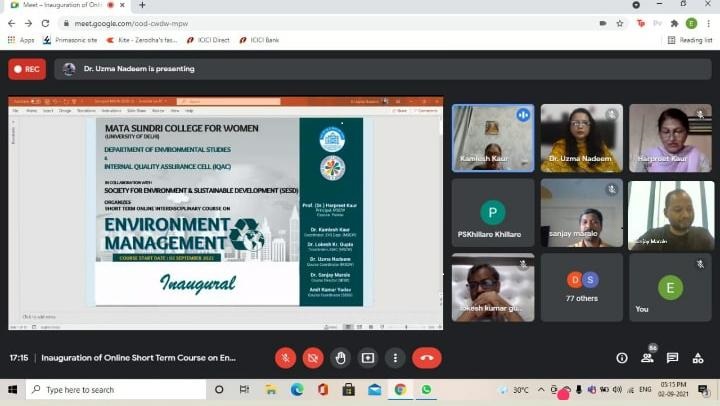Raise your hand in the meeting

341,357
